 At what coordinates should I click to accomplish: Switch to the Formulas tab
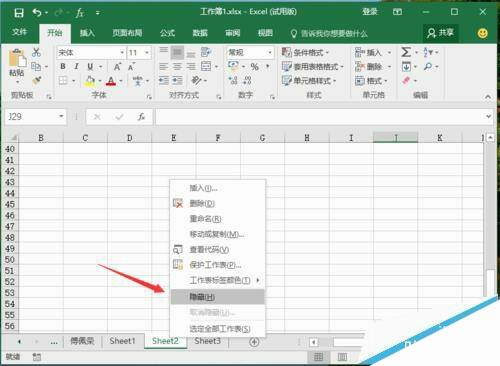(167, 33)
